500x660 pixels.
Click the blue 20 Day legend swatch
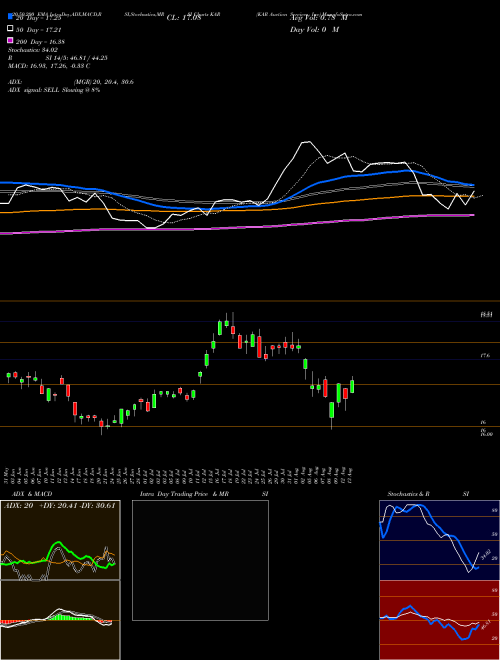coord(10,17)
